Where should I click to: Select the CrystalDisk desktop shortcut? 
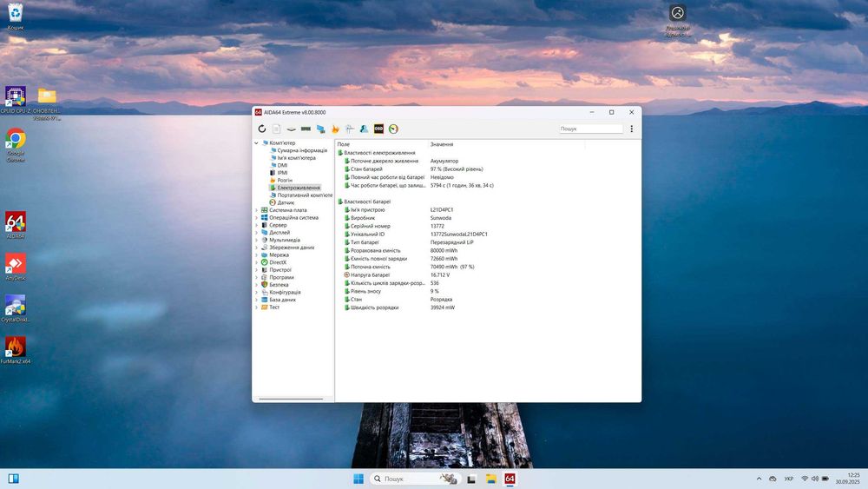(16, 308)
